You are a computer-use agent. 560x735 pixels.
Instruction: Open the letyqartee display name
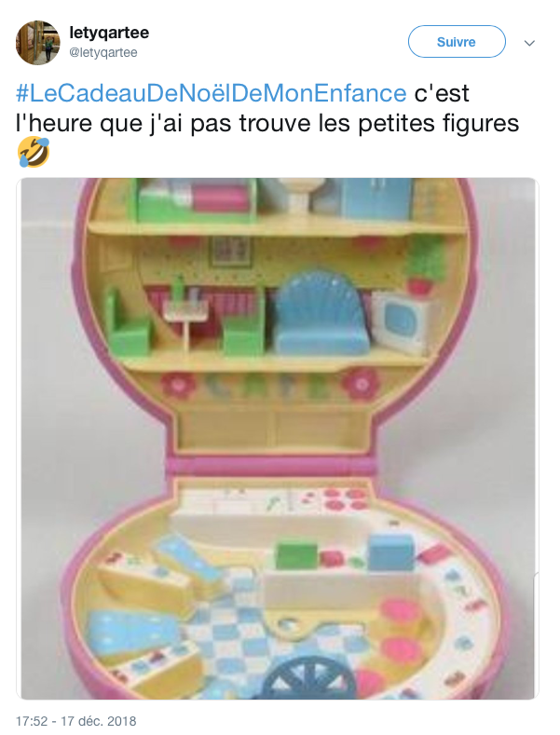tap(109, 33)
